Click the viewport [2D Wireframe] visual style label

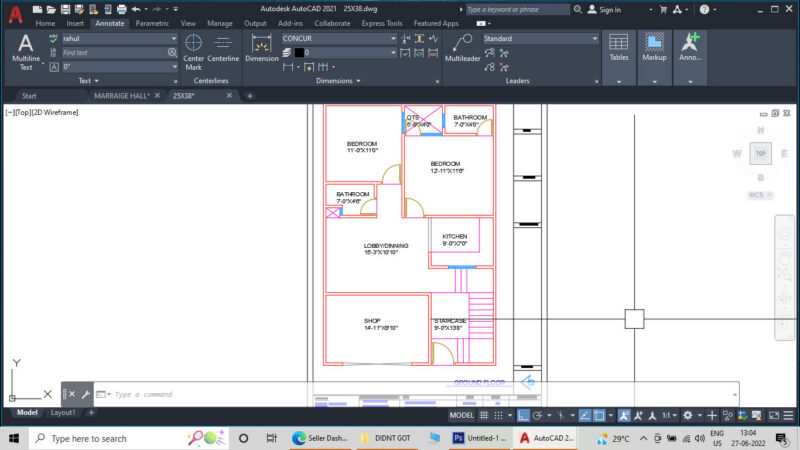click(x=56, y=112)
